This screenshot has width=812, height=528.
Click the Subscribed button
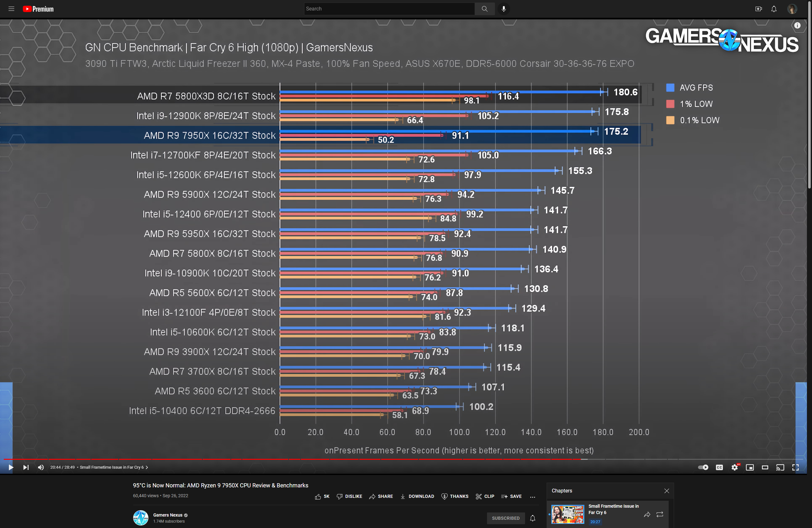click(506, 518)
